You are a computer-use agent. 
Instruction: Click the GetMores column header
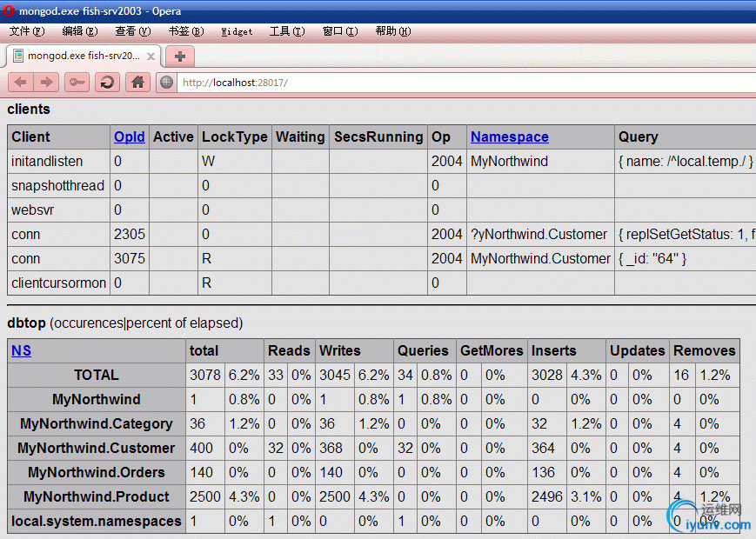click(x=492, y=350)
